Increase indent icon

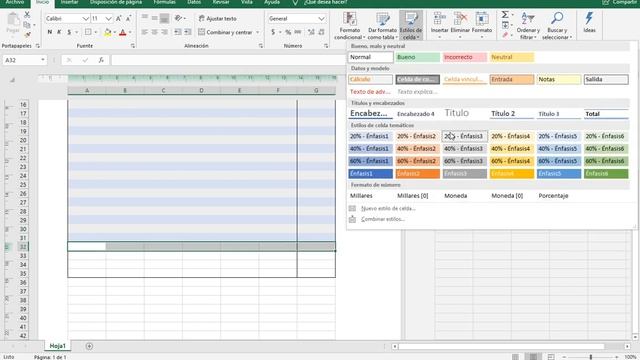tap(187, 32)
